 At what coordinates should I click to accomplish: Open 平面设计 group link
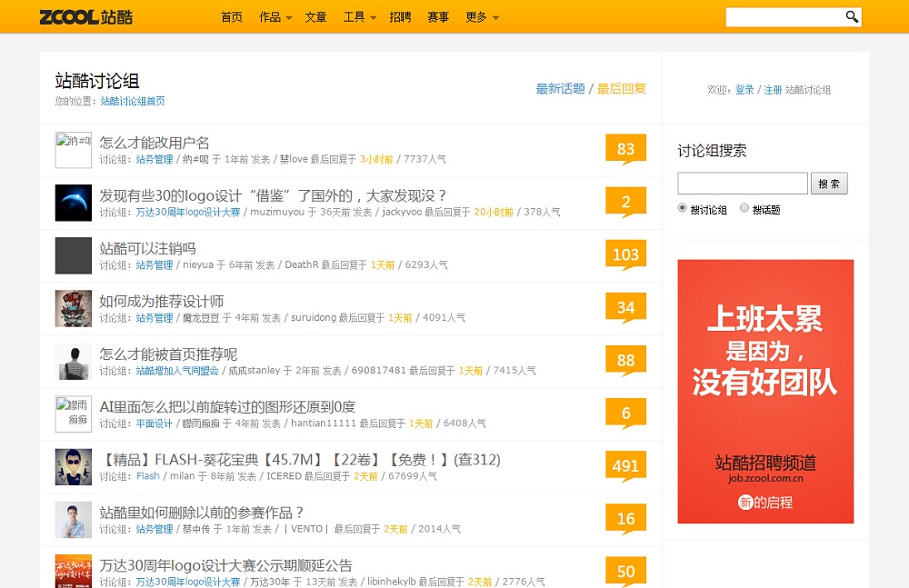coord(154,424)
